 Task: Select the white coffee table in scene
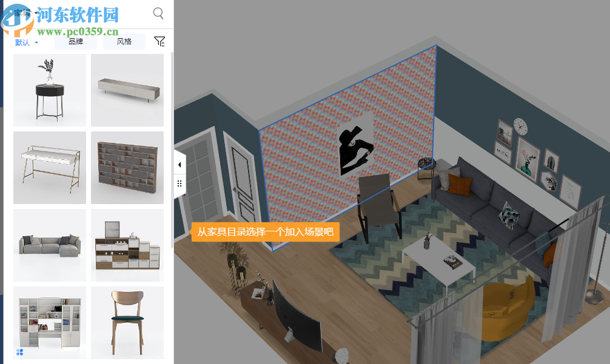(438, 261)
